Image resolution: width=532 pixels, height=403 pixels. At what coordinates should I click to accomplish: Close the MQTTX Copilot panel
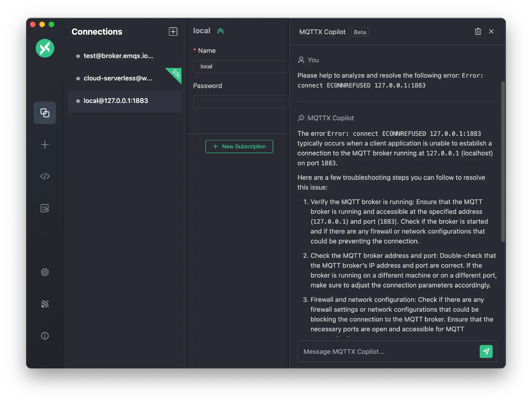491,32
